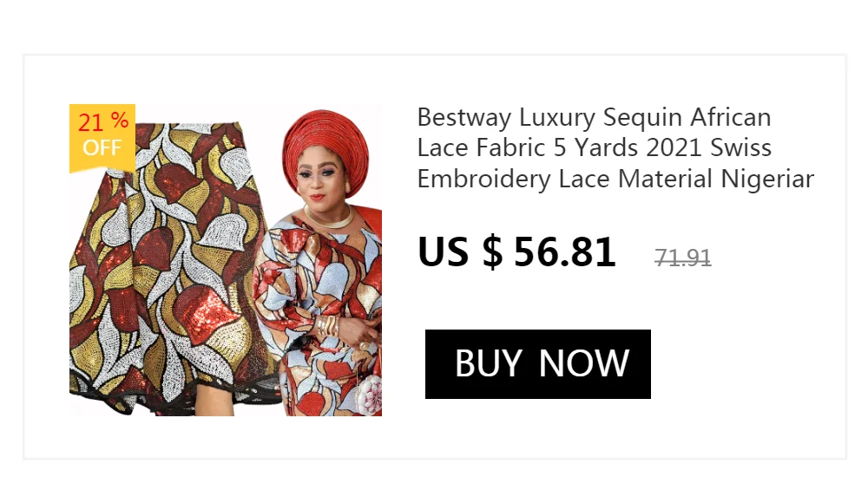868x503 pixels.
Task: Click the yellow 21% OFF discount badge
Action: [102, 136]
